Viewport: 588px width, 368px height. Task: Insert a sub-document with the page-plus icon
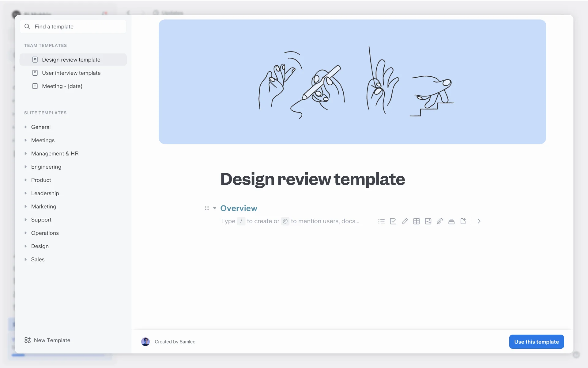coord(463,221)
